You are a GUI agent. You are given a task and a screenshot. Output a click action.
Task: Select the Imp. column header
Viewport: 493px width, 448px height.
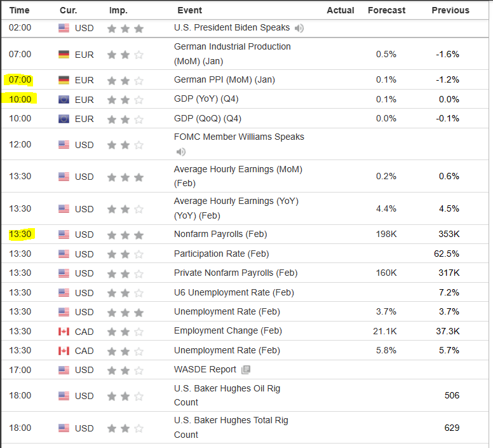tap(118, 10)
